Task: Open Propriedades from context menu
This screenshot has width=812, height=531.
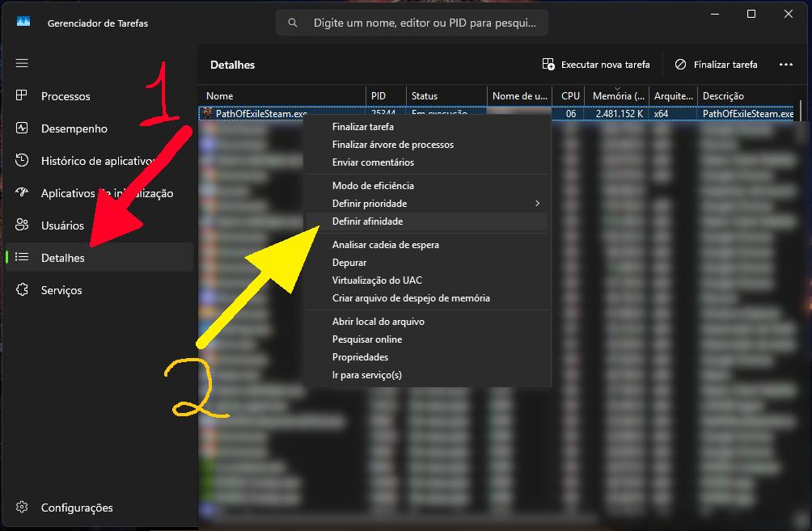Action: pyautogui.click(x=427, y=357)
